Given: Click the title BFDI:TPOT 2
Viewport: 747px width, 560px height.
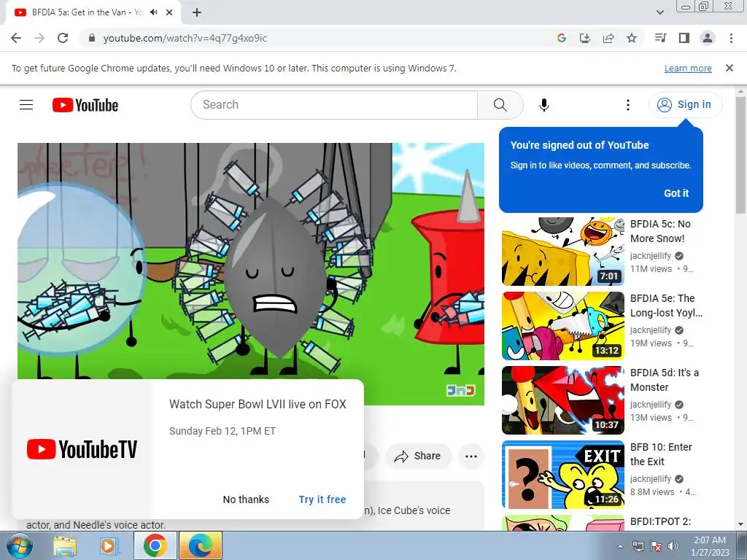Looking at the screenshot, I should (x=660, y=521).
